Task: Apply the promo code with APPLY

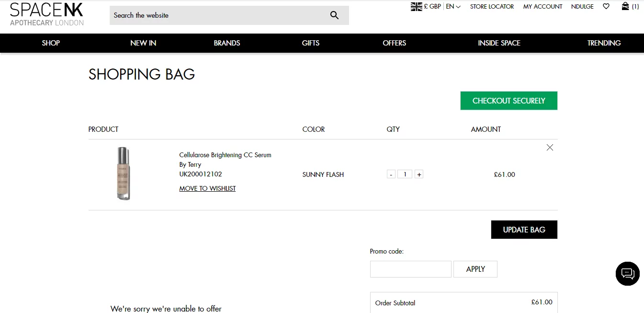Action: pos(475,269)
